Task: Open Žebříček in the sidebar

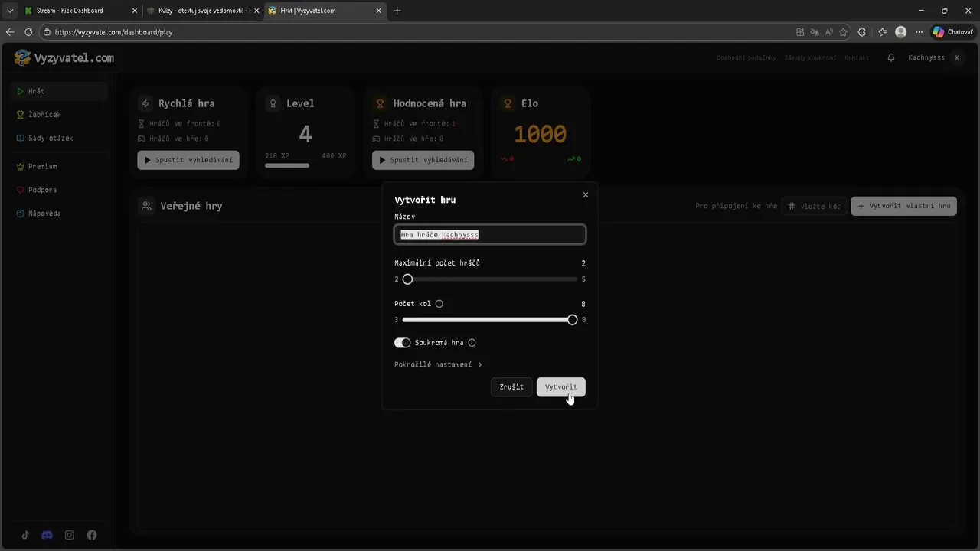Action: (x=58, y=115)
